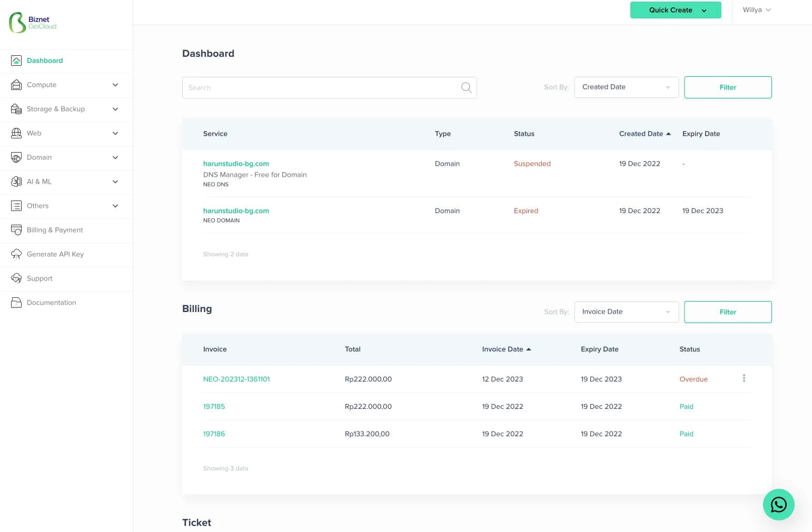Viewport: 812px width, 532px height.
Task: Click the Documentation folder icon
Action: (x=16, y=303)
